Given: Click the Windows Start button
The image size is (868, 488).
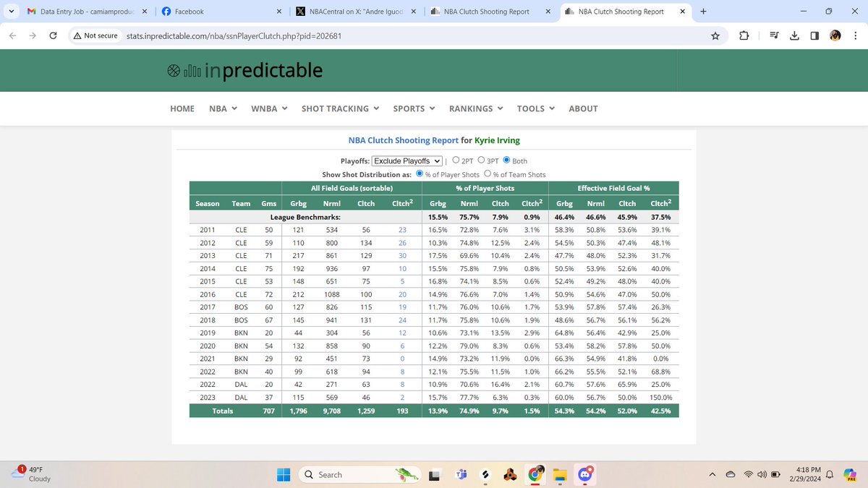Looking at the screenshot, I should [x=283, y=475].
